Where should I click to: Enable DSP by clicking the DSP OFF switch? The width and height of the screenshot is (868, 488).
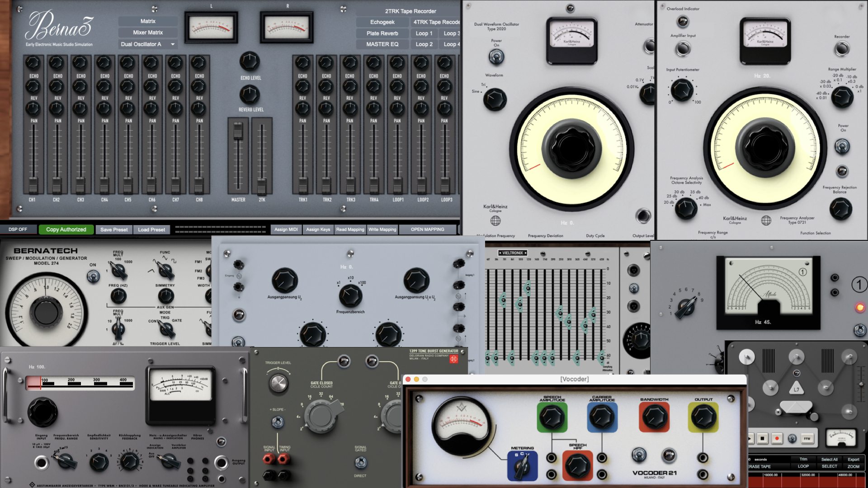coord(18,229)
